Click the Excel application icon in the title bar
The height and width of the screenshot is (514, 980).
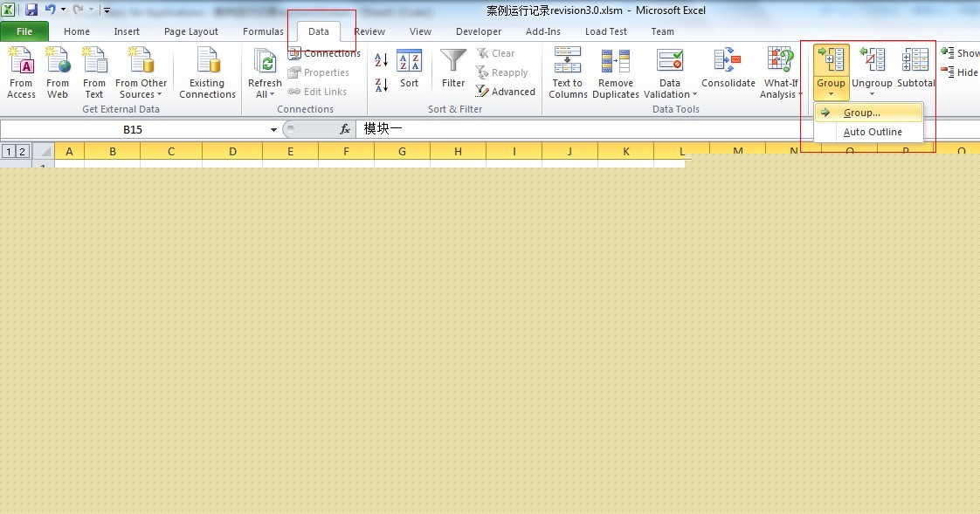coord(8,10)
